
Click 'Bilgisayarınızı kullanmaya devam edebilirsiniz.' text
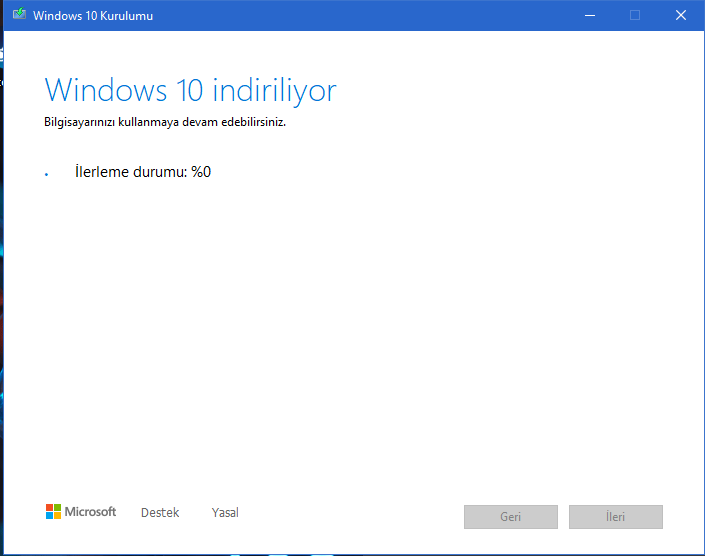(165, 122)
